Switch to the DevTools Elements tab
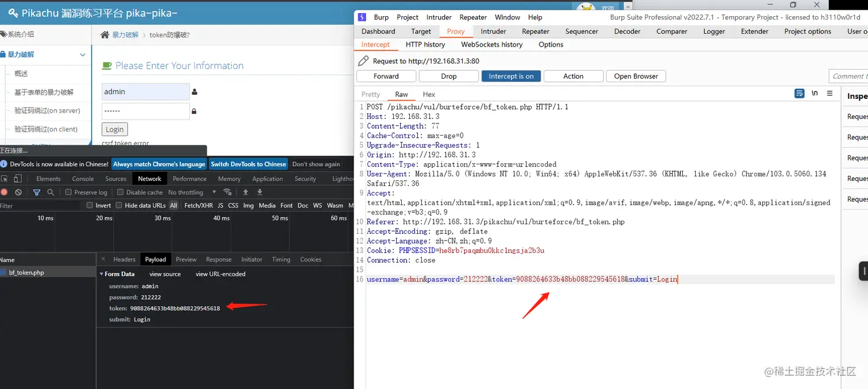Screen dimensions: 868x389 point(48,179)
